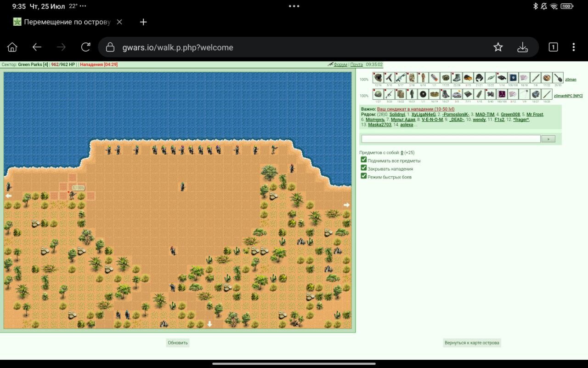This screenshot has height=368, width=588.
Task: Open the grenade item in z0man's row
Action: click(x=434, y=77)
